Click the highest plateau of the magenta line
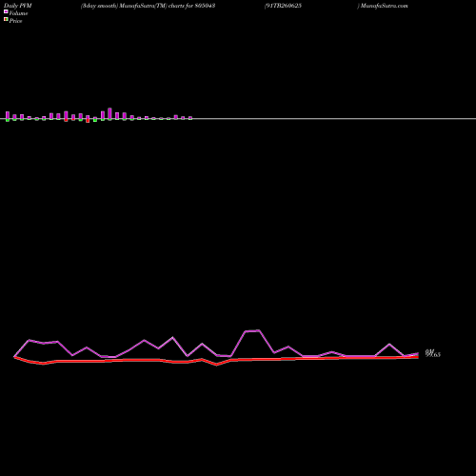This screenshot has width=476, height=476. point(252,331)
